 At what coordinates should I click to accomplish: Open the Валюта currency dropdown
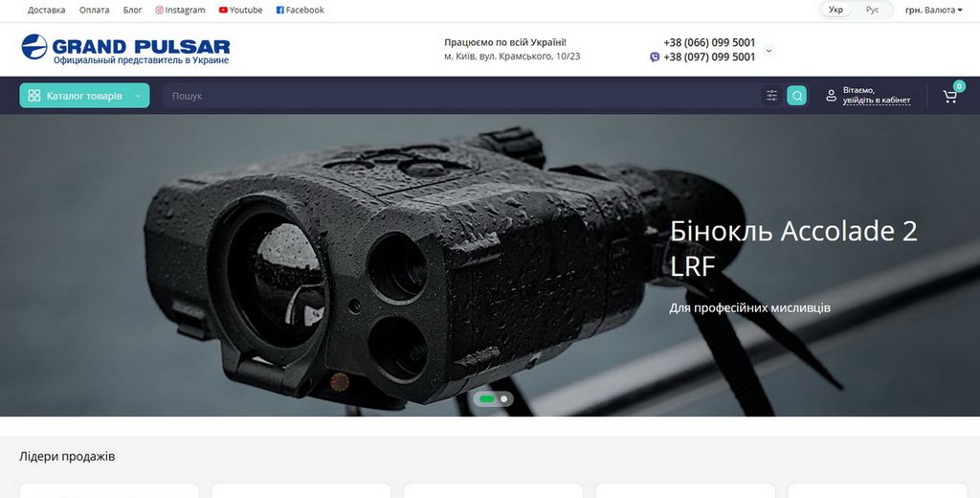(933, 11)
